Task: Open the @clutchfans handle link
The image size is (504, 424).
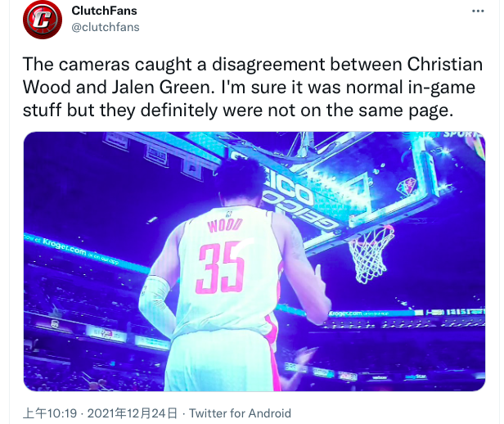Action: point(106,27)
